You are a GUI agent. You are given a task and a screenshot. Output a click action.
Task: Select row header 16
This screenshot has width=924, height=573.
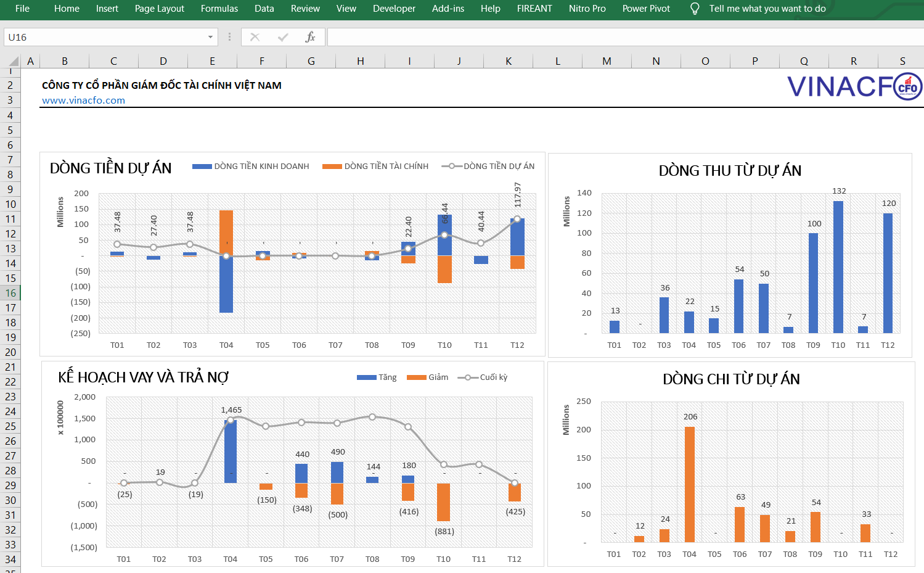(10, 293)
